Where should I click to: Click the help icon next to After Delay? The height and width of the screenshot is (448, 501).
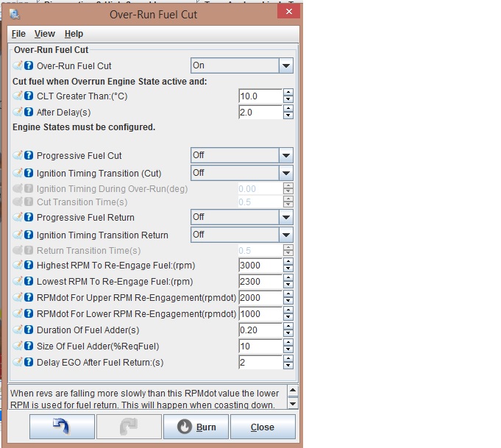click(x=29, y=112)
